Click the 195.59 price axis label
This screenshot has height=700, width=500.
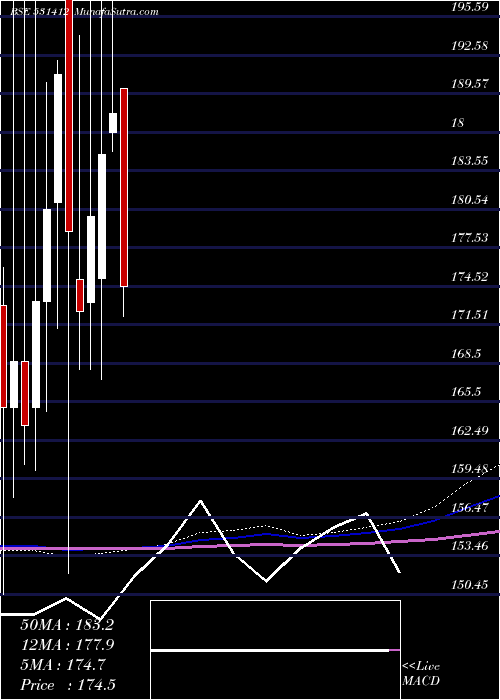(x=469, y=7)
